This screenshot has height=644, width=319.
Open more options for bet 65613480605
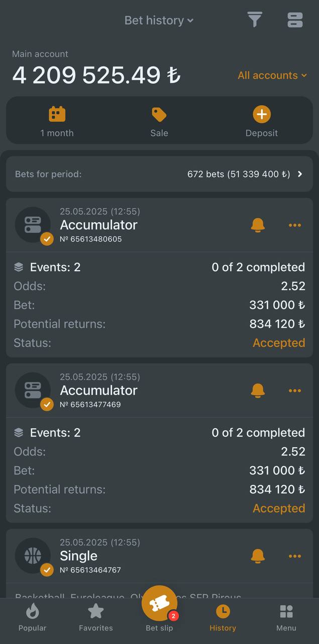(x=295, y=225)
